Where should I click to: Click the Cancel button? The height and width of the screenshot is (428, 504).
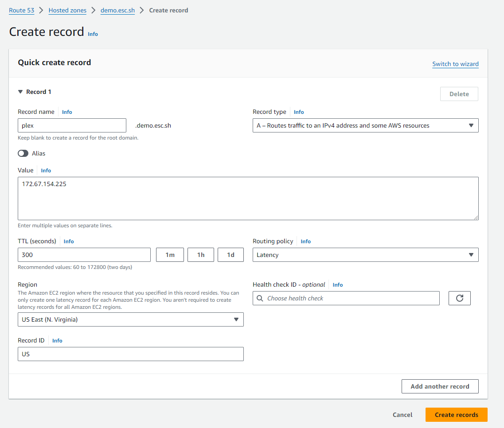402,415
